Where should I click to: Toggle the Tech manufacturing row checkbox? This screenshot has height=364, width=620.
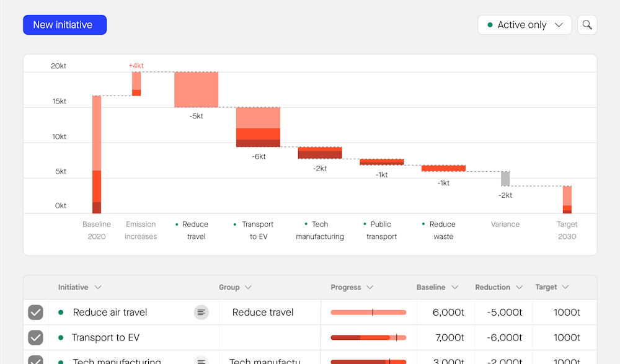36,360
